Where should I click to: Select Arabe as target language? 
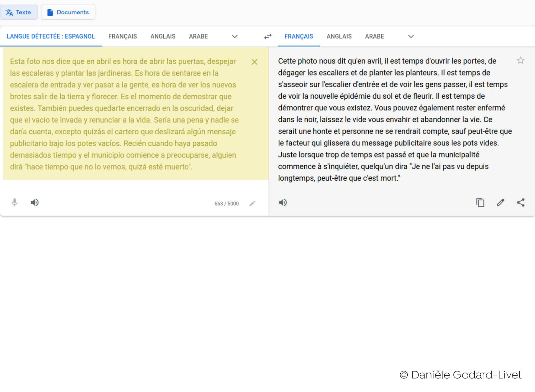point(374,37)
